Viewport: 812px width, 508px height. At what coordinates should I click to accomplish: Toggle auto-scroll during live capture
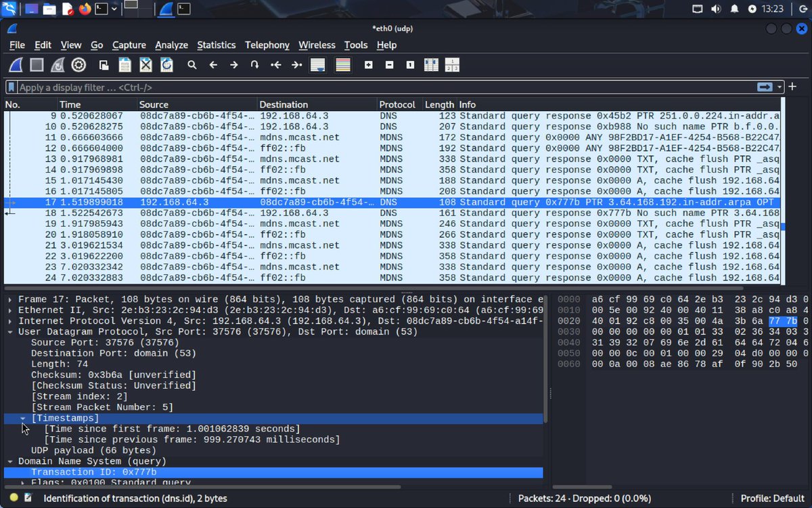coord(317,65)
